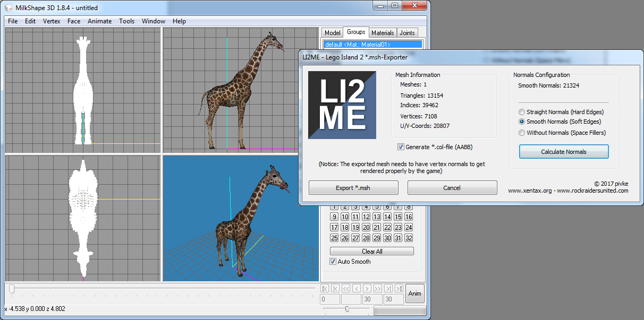Click the current frame field showing 0
Image resolution: width=644 pixels, height=320 pixels.
click(x=330, y=299)
